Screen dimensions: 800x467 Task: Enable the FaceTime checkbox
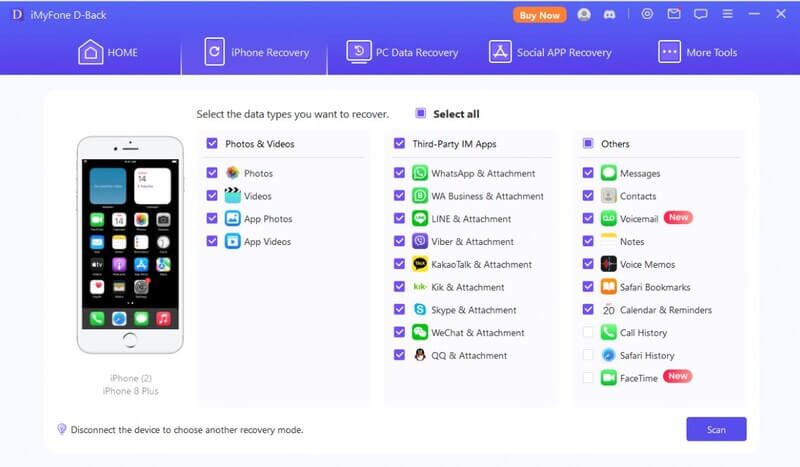[588, 378]
